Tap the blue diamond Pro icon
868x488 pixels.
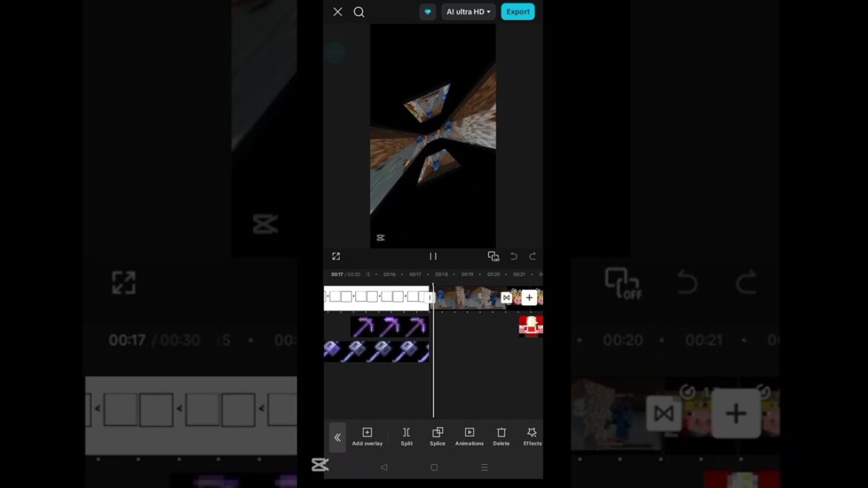(x=427, y=12)
